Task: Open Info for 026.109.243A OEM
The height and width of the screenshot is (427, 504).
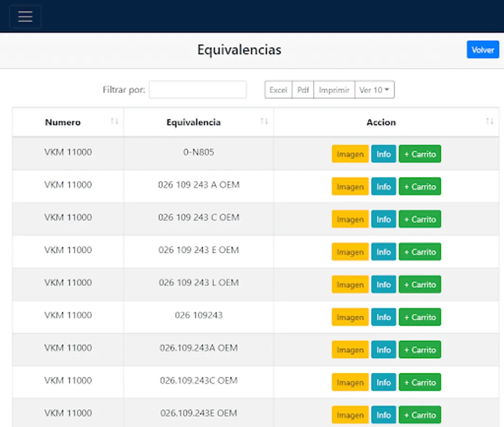Action: [383, 350]
